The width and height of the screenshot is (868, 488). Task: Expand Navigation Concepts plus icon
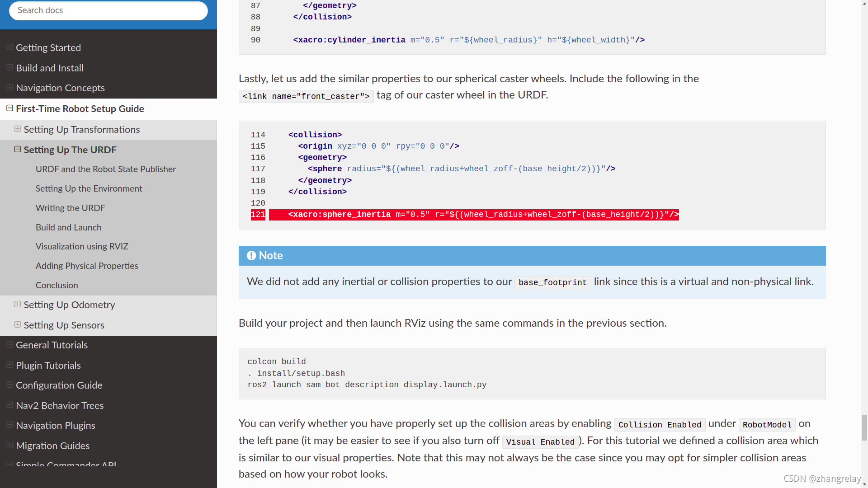[9, 87]
